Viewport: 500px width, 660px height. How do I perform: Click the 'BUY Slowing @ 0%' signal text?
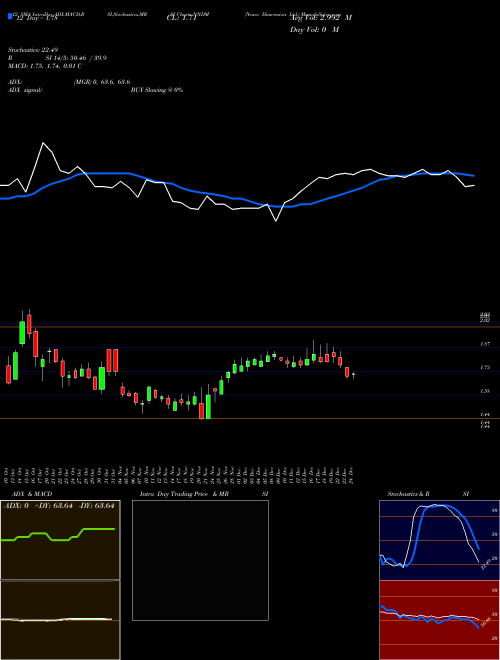(157, 90)
